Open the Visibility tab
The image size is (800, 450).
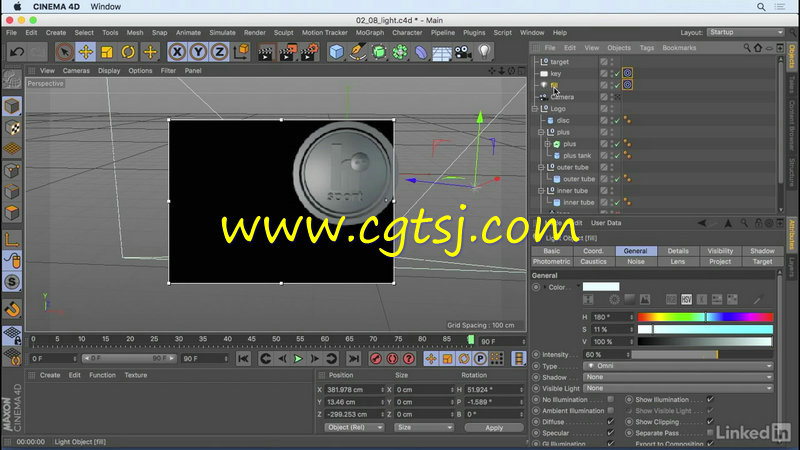(x=720, y=251)
